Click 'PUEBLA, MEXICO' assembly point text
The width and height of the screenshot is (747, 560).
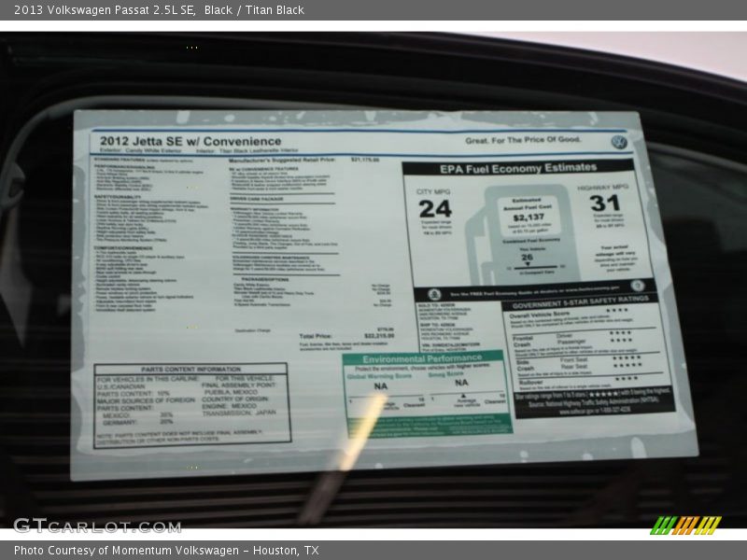pyautogui.click(x=231, y=392)
